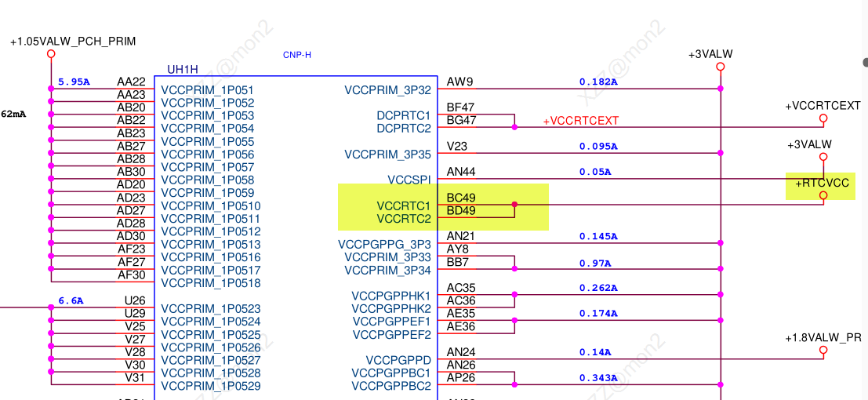
Task: Click pin number AN44
Action: [461, 172]
